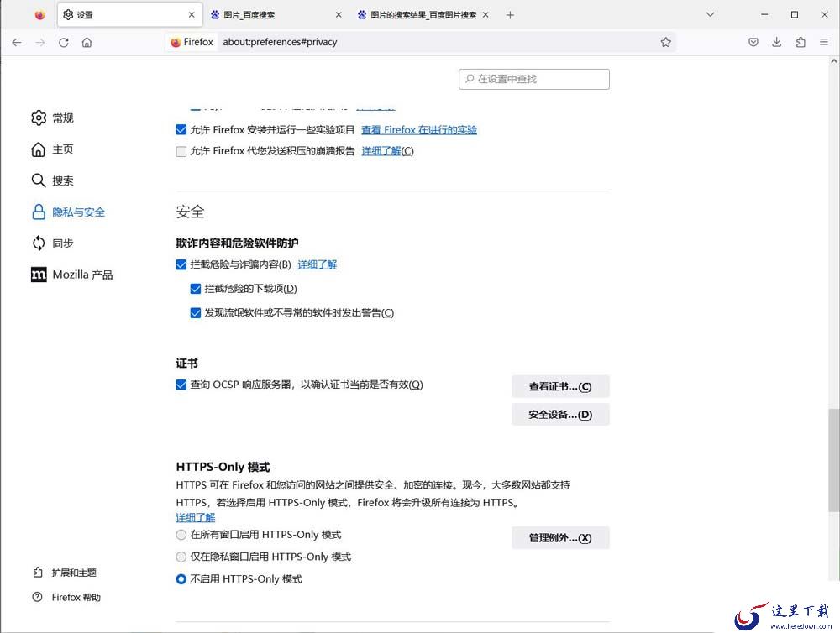Toggle 发现流氓软件或不寻常的软件时发出警告 checkbox
Image resolution: width=840 pixels, height=633 pixels.
point(196,313)
